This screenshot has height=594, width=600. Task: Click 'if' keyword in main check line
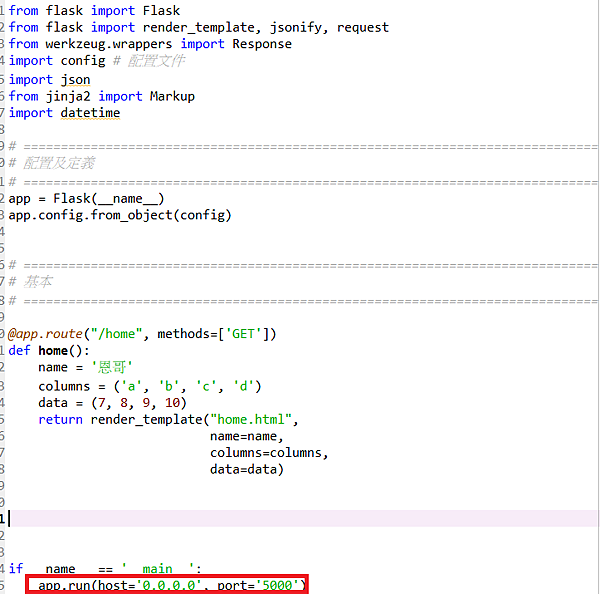tap(16, 569)
